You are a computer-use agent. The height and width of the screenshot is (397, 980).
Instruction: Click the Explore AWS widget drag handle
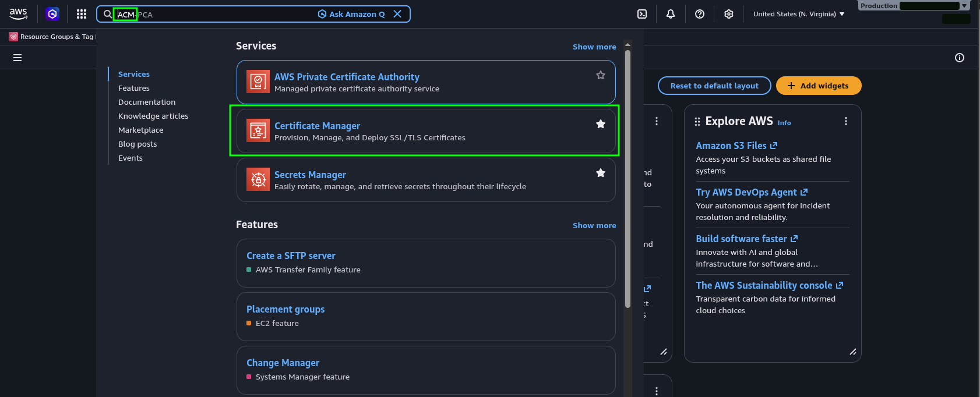tap(697, 121)
